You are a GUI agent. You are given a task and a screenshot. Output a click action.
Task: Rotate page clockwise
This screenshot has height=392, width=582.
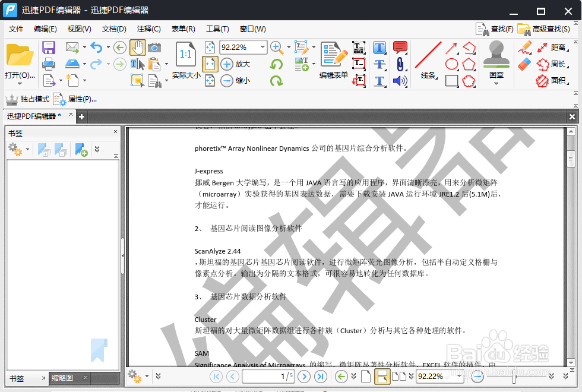click(x=276, y=81)
